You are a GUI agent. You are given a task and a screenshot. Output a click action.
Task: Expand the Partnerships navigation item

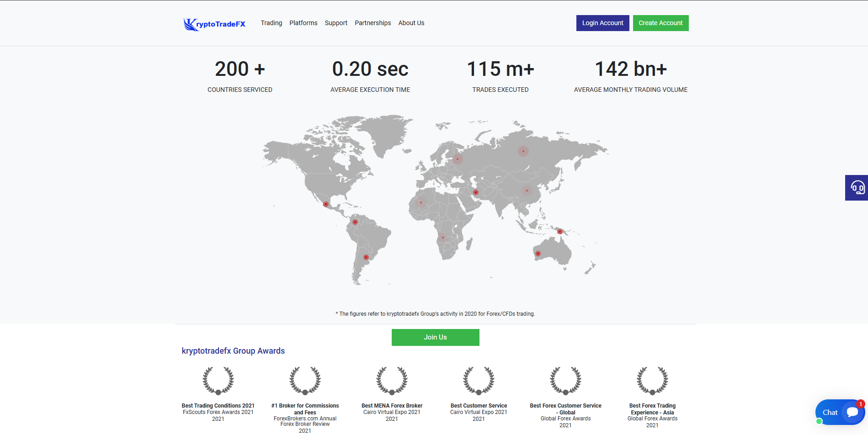click(373, 23)
